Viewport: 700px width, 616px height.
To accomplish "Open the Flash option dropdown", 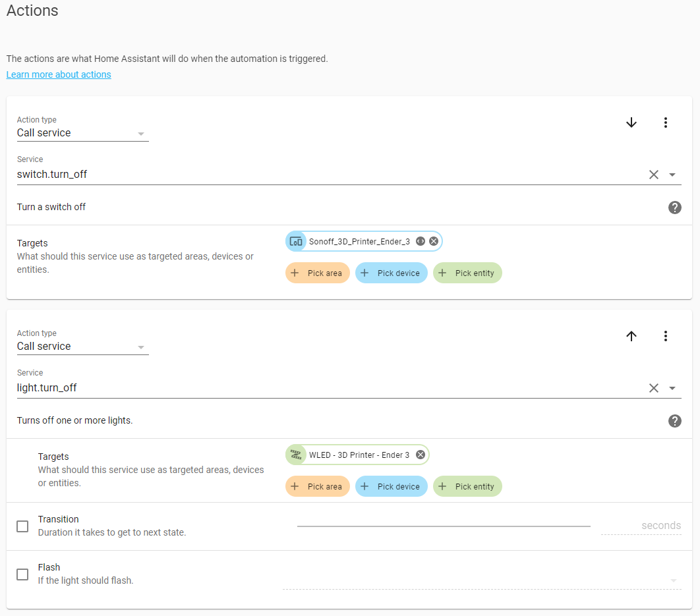I will click(482, 580).
